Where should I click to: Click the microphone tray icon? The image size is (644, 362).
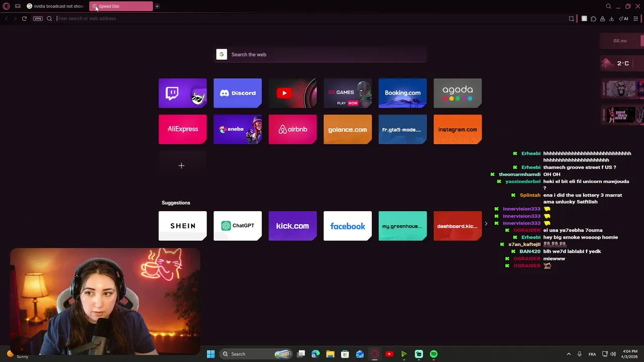pyautogui.click(x=580, y=354)
